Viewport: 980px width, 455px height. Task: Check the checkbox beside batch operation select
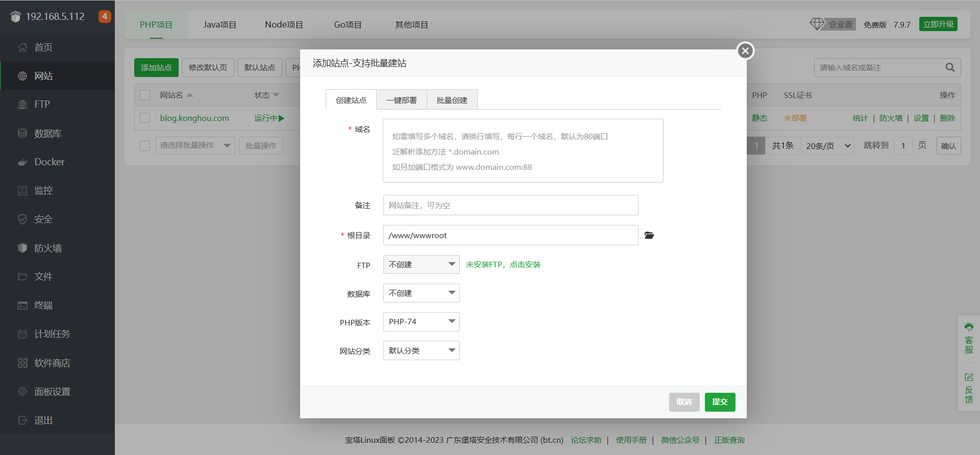click(145, 146)
